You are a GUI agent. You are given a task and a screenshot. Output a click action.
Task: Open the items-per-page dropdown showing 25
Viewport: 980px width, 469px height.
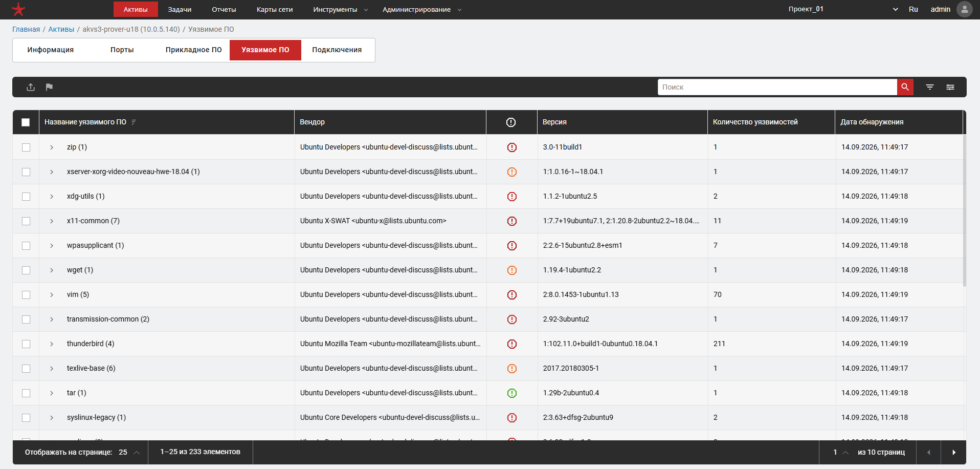(x=129, y=452)
